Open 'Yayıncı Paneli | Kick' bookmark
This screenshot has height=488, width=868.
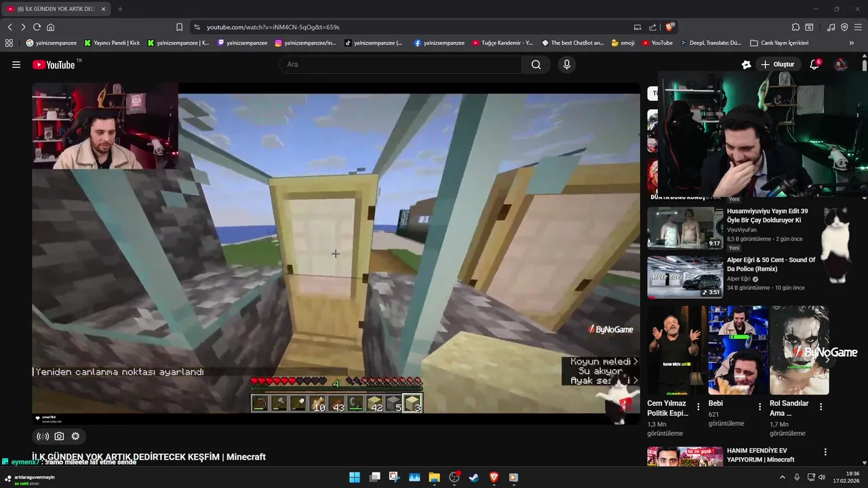pyautogui.click(x=112, y=43)
